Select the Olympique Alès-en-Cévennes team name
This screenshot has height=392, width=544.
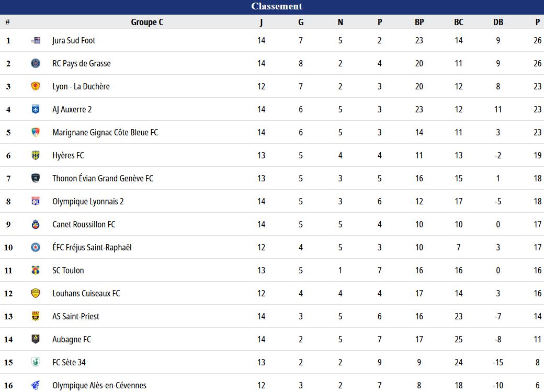pos(99,385)
